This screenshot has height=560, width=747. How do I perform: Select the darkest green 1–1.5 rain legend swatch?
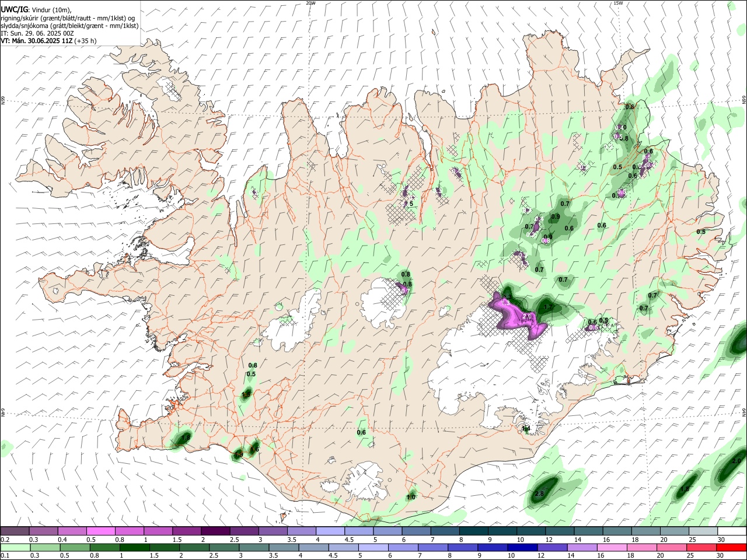134,548
